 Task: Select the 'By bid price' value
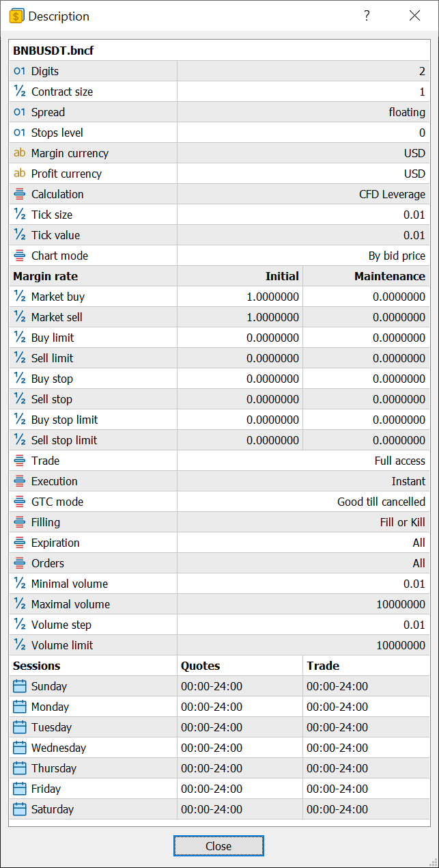pos(397,256)
